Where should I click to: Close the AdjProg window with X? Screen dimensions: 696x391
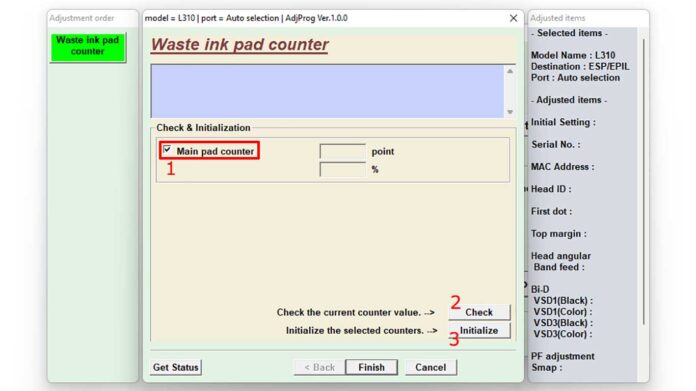[513, 18]
